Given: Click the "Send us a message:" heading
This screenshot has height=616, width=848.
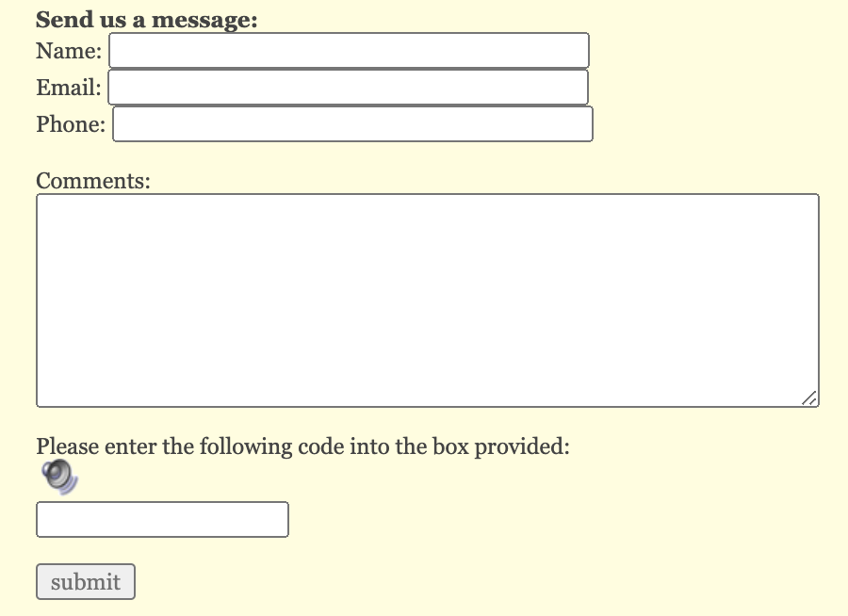Looking at the screenshot, I should point(147,20).
